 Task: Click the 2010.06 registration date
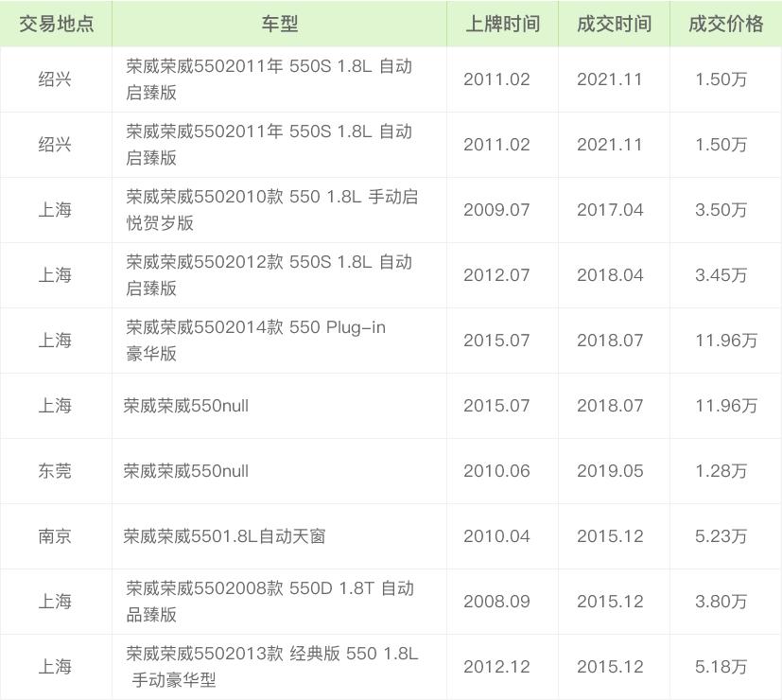tap(496, 471)
